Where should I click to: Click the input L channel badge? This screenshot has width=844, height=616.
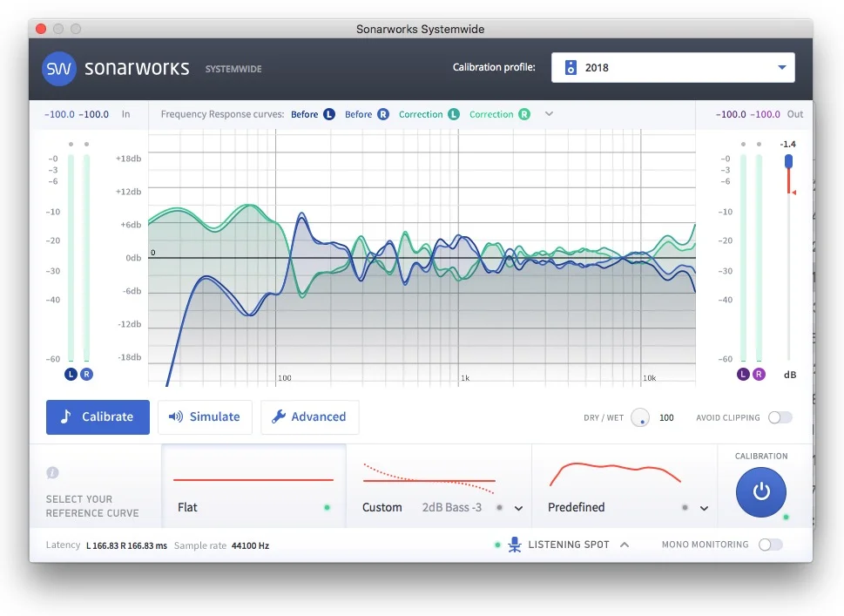pos(71,374)
